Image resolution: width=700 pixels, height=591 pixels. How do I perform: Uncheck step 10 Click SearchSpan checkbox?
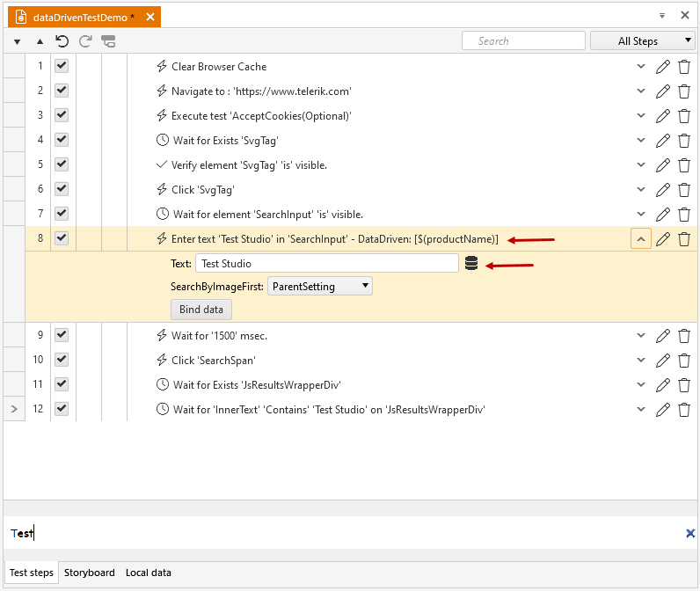(x=62, y=360)
